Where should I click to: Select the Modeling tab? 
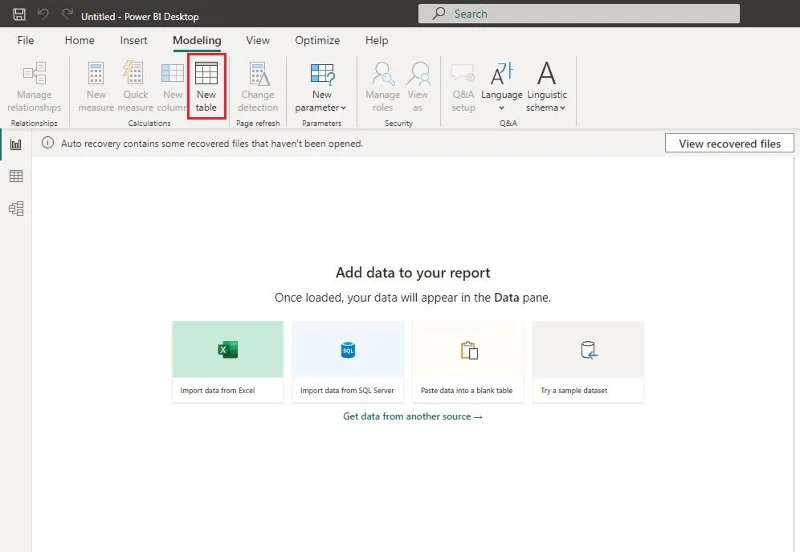pos(197,40)
